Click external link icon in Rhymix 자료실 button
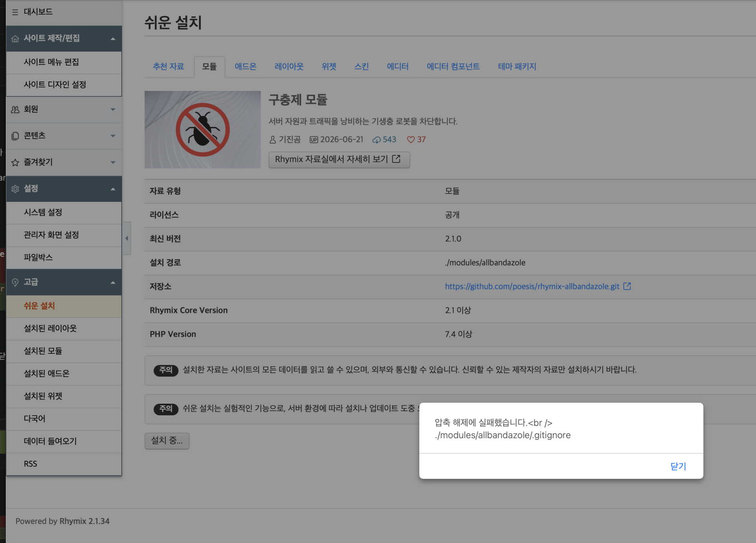This screenshot has height=543, width=756. tap(396, 159)
